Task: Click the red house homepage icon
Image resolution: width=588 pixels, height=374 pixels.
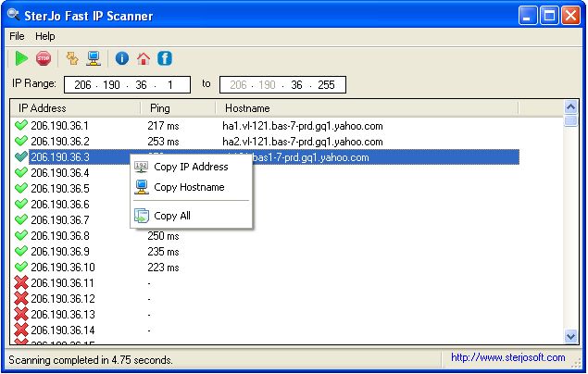Action: 144,58
